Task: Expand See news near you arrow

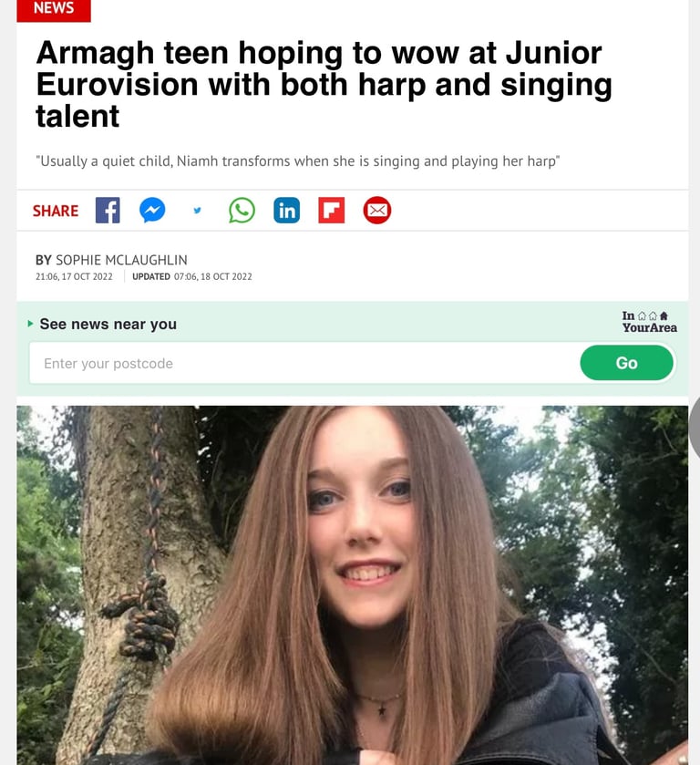Action: pos(30,324)
